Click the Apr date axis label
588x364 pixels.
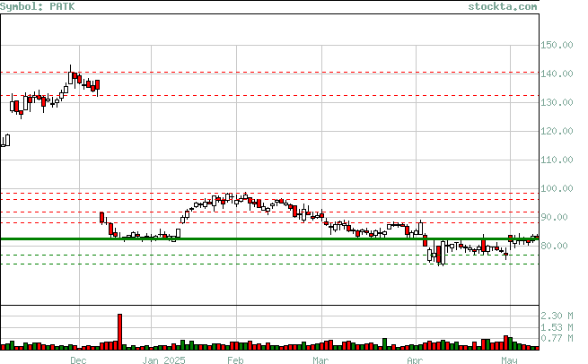(x=415, y=360)
